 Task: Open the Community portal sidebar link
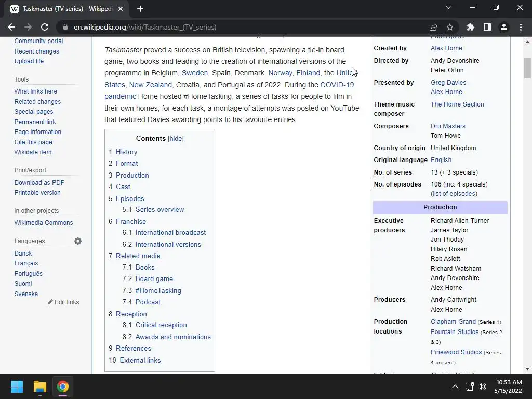point(38,41)
